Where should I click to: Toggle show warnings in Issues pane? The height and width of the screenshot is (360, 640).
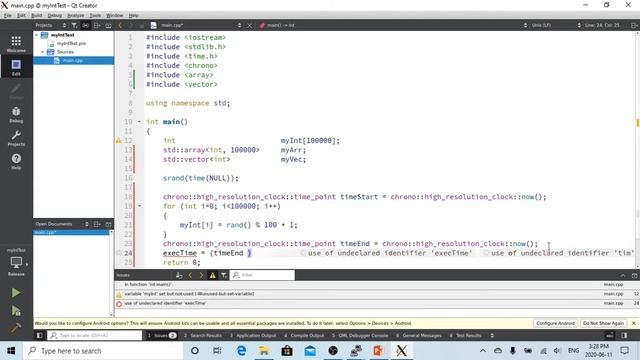pos(213,275)
